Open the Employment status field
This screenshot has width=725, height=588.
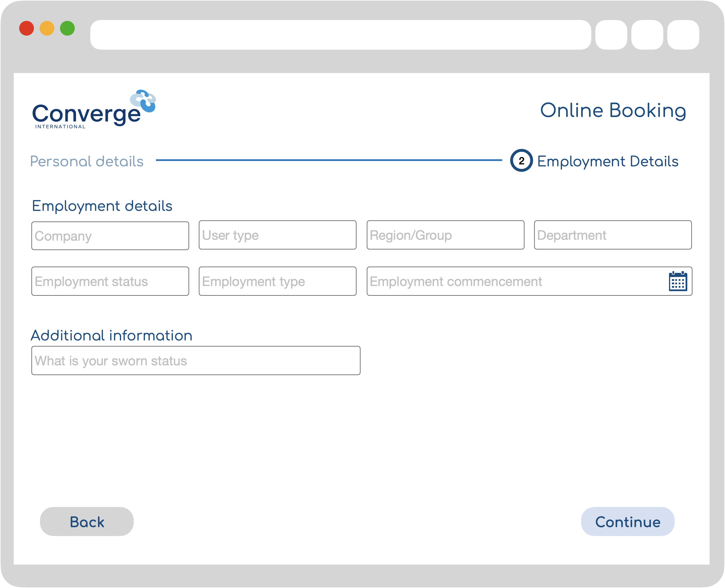[110, 281]
